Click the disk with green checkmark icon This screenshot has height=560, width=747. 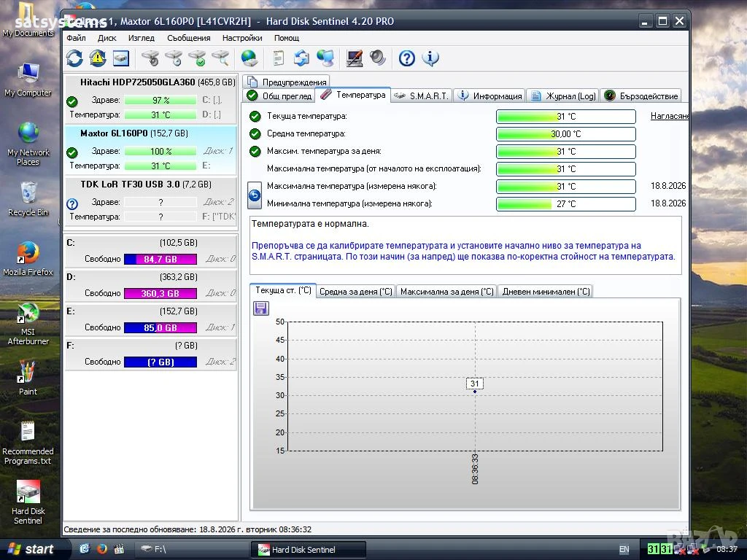point(198,58)
